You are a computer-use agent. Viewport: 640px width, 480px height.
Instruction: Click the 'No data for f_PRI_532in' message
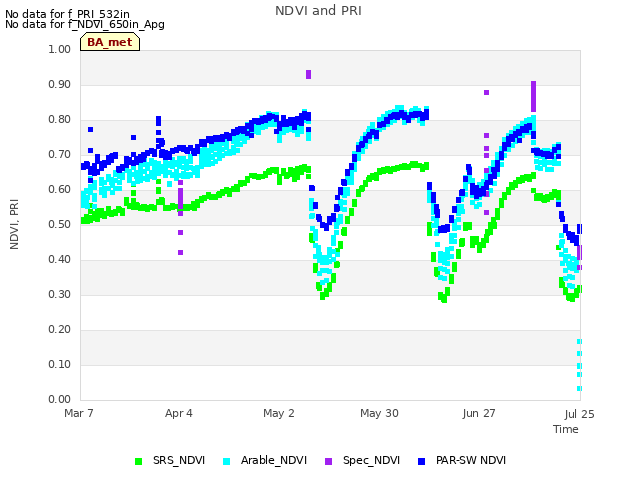pos(67,14)
